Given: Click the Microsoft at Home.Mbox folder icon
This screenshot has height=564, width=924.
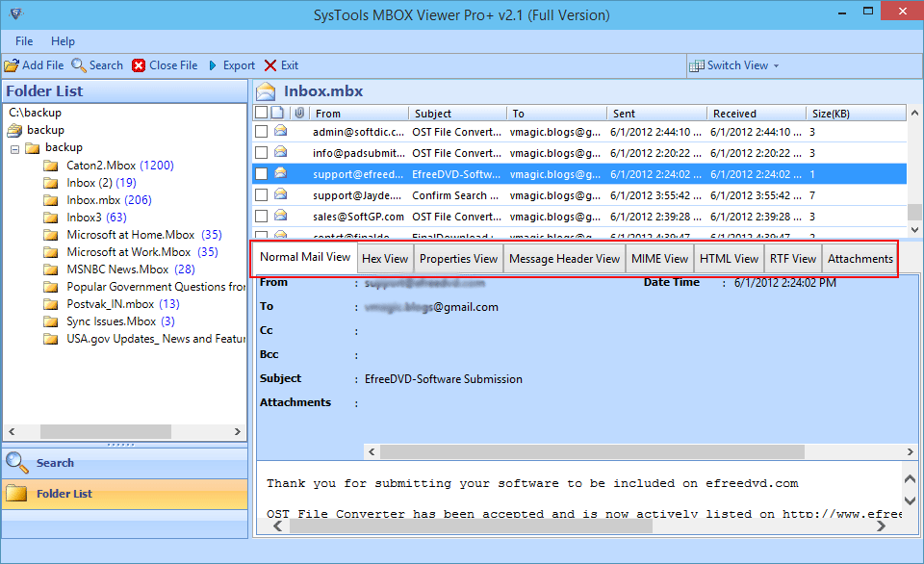Looking at the screenshot, I should 51,235.
